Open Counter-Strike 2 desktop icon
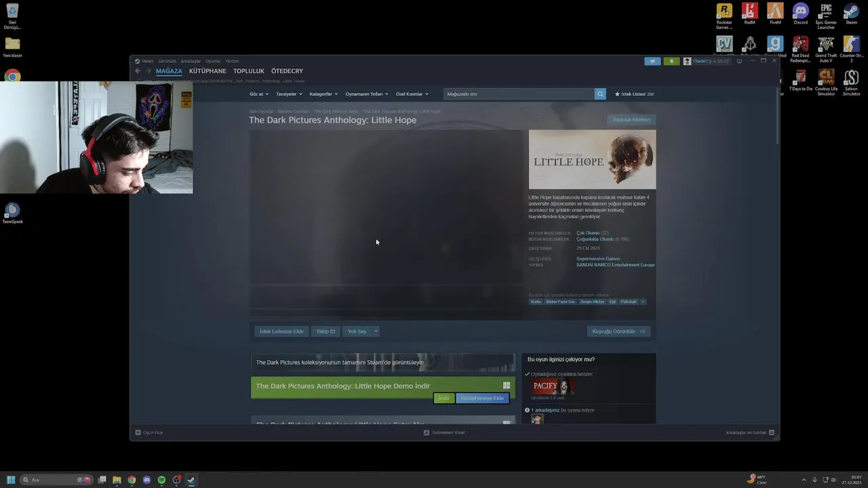This screenshot has height=488, width=868. pos(851,49)
